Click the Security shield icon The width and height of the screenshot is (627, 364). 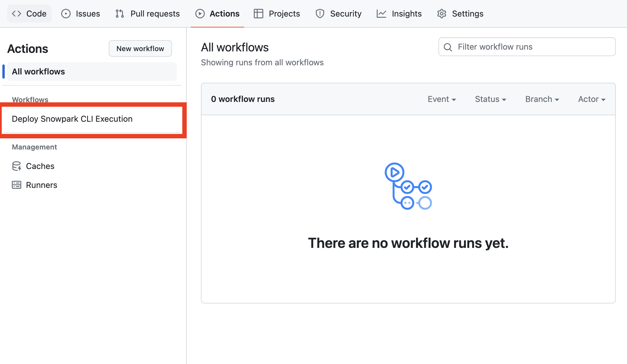(320, 14)
